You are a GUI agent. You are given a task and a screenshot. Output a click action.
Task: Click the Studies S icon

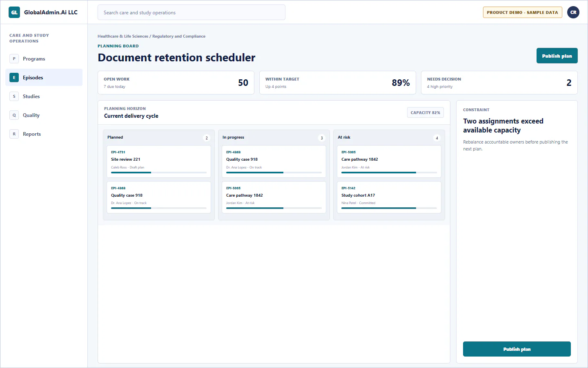14,96
